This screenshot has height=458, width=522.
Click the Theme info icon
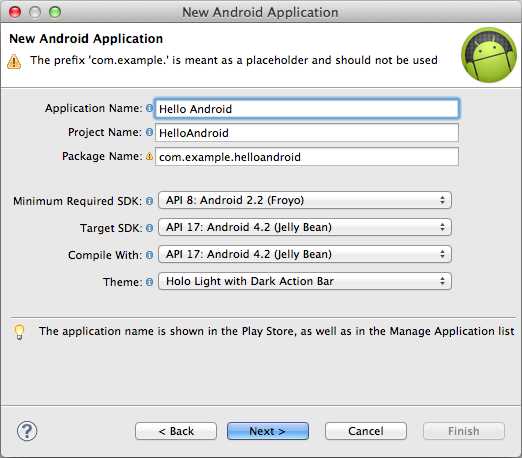coord(149,282)
